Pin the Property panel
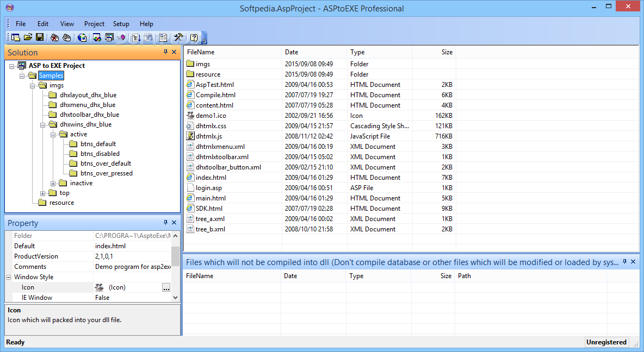 [x=165, y=222]
